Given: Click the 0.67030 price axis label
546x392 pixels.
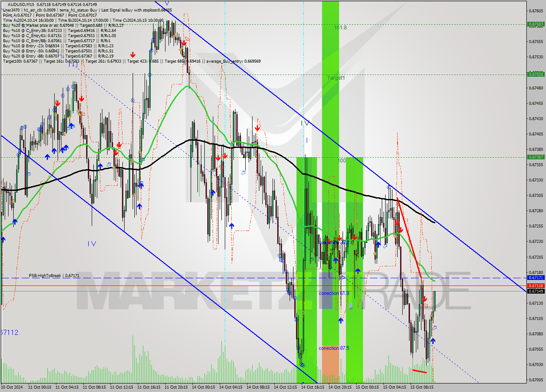Looking at the screenshot, I should coord(536,364).
